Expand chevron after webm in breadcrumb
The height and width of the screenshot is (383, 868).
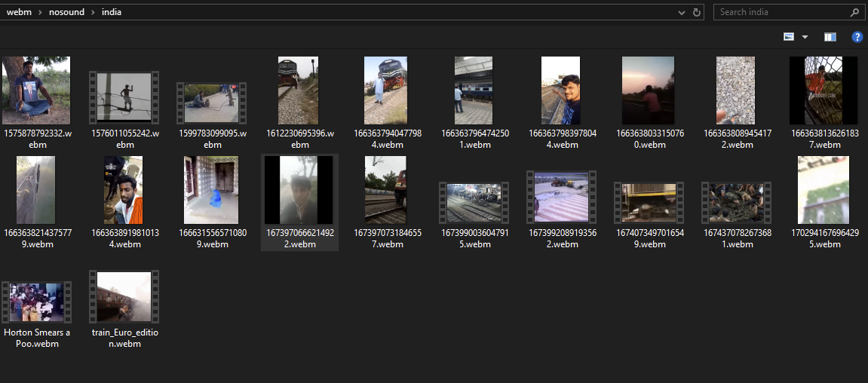point(40,12)
